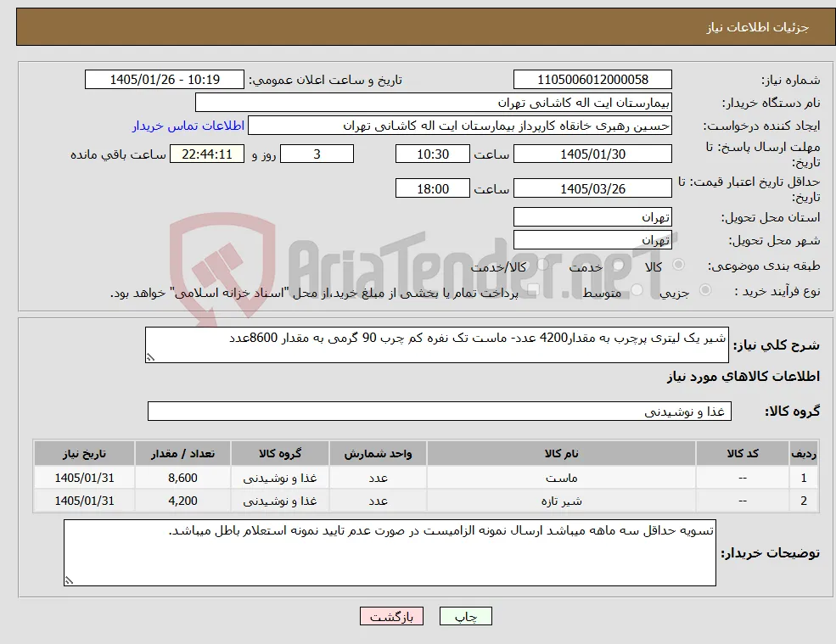Click the ردیف column header
Image resolution: width=836 pixels, height=644 pixels.
[x=804, y=453]
